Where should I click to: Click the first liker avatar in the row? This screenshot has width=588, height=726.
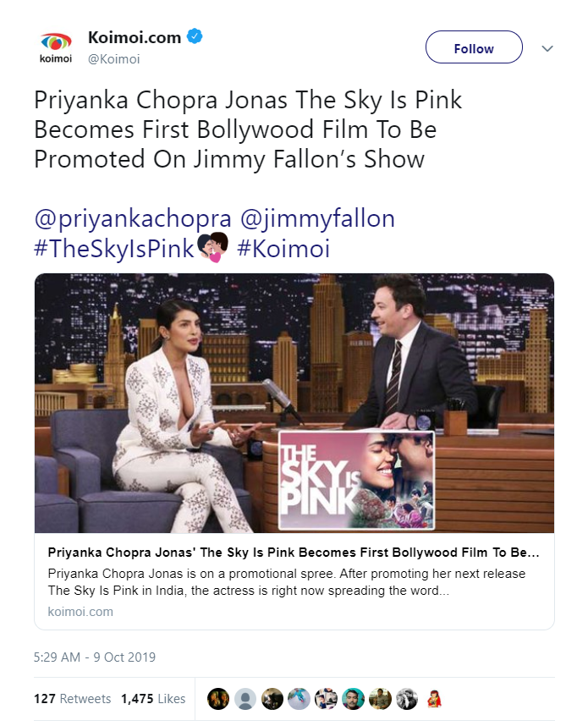point(217,699)
